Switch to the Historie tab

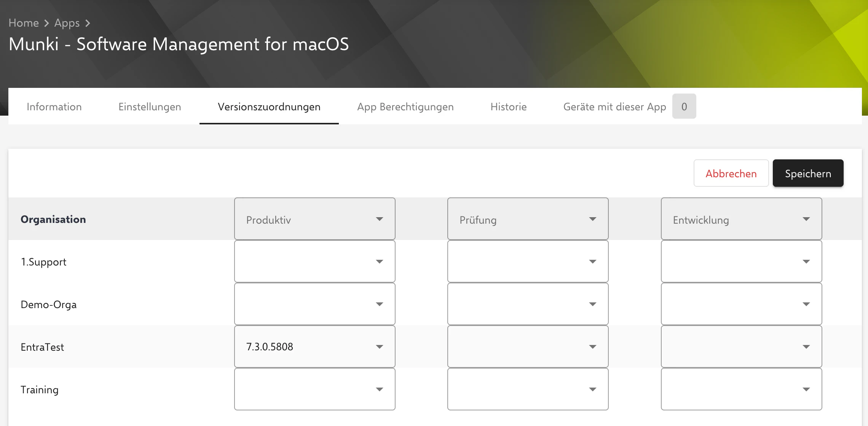click(509, 106)
